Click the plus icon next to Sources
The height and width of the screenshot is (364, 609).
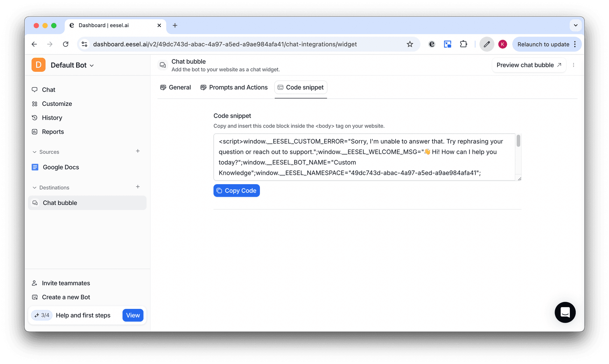point(138,151)
